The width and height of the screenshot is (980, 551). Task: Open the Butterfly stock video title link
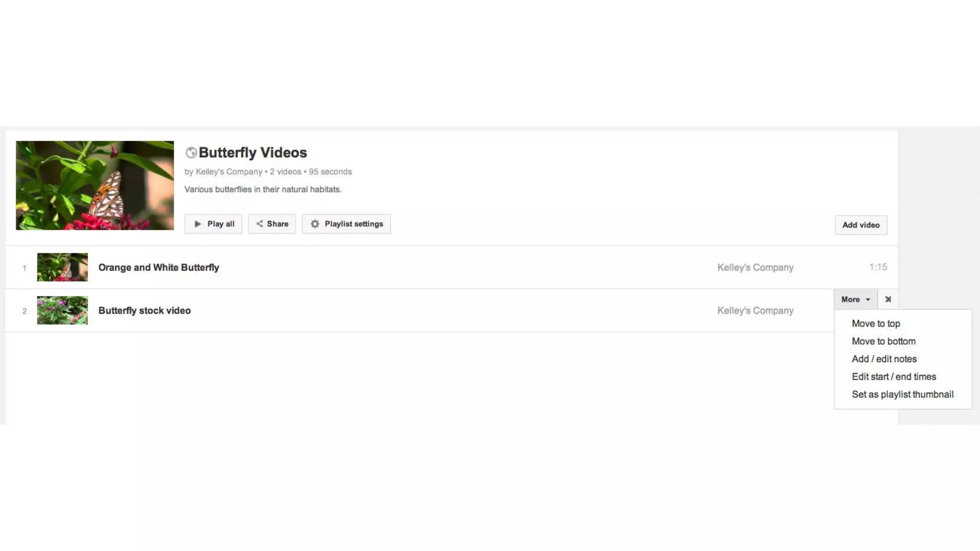[145, 310]
